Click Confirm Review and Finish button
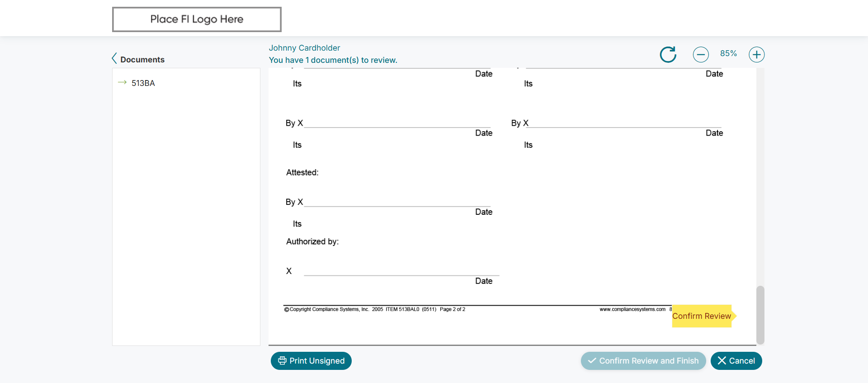Screen dimensions: 868x383 643,361
